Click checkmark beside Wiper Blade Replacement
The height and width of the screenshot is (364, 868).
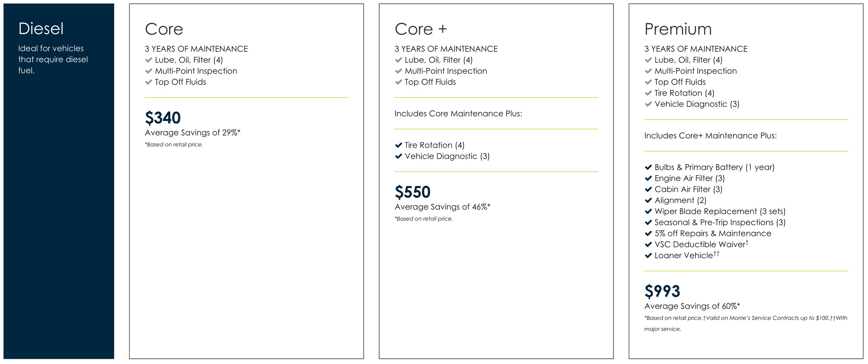tap(648, 211)
